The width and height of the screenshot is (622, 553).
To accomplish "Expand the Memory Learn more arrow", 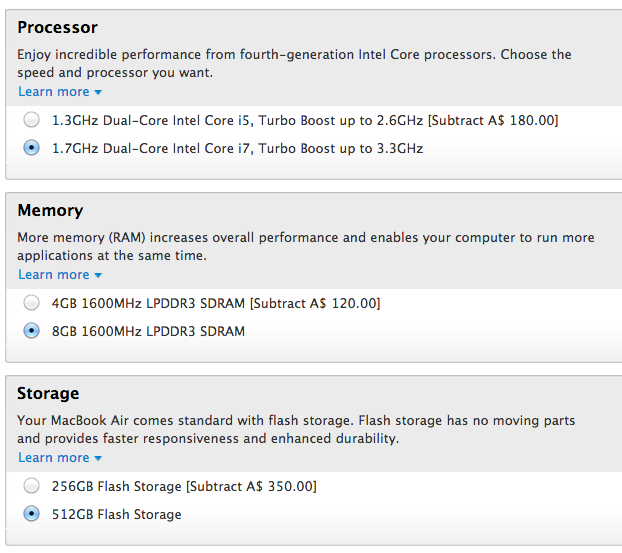I will tap(98, 276).
